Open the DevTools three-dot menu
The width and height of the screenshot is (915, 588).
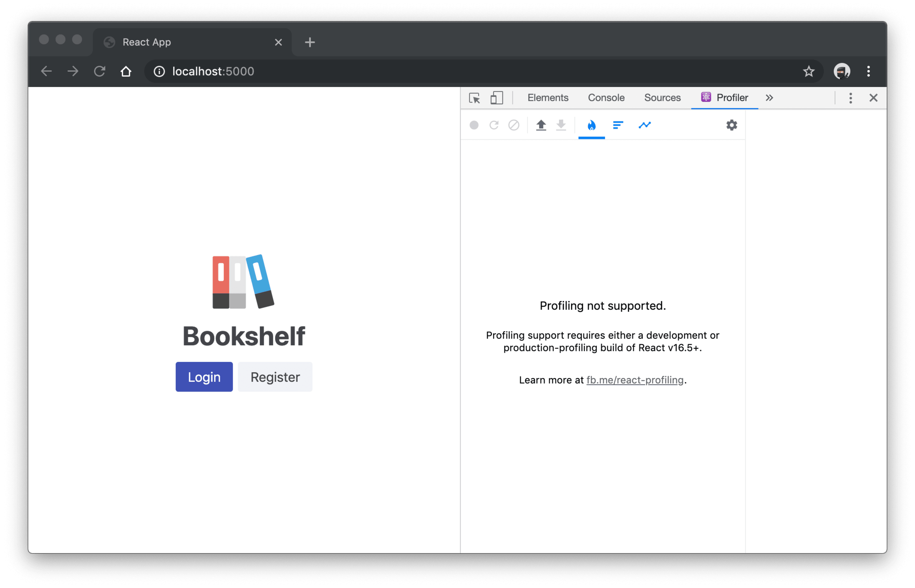[x=850, y=98]
